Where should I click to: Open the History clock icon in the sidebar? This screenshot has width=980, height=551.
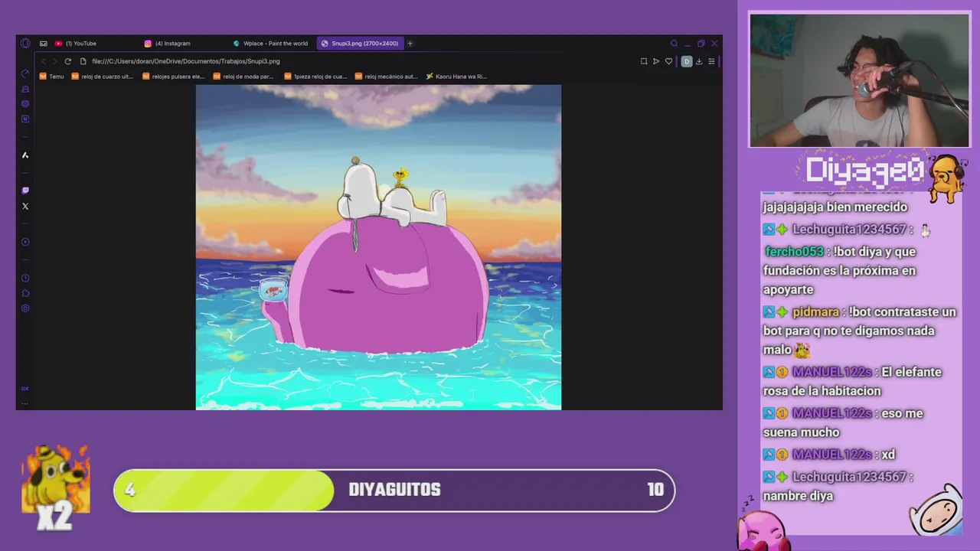[25, 278]
